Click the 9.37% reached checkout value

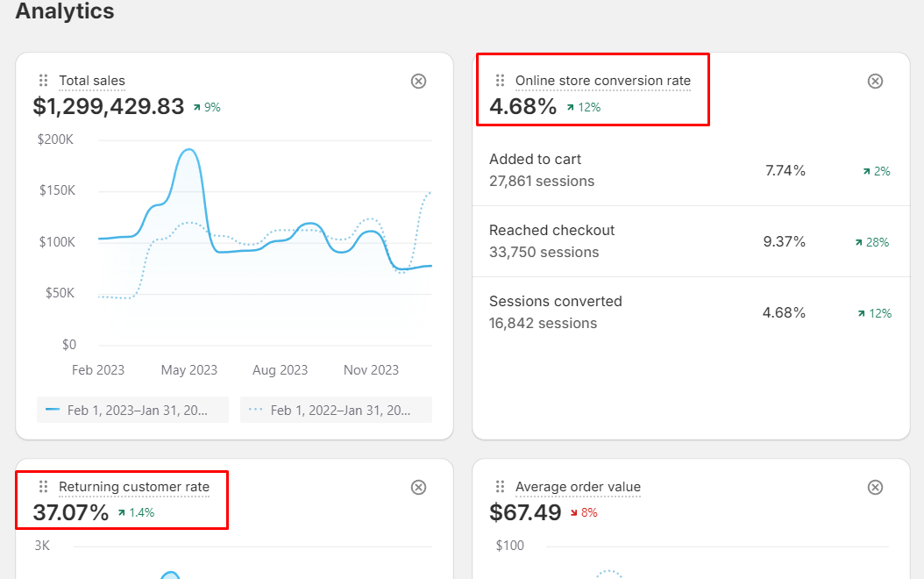click(x=784, y=242)
